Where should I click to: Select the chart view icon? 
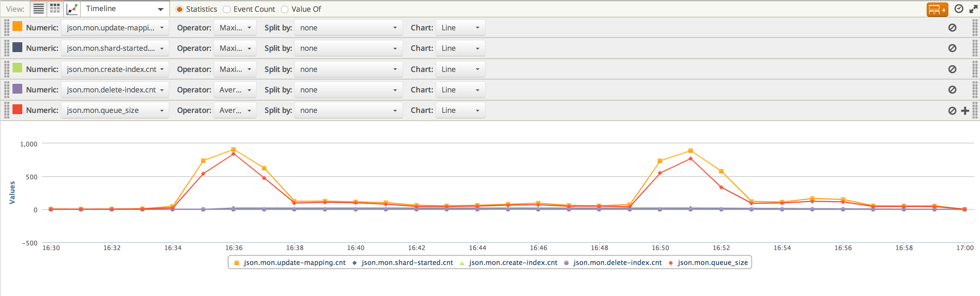[72, 9]
